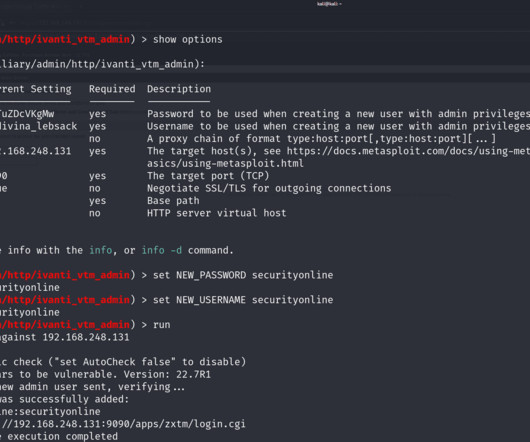
Task: Click the 'run' command text
Action: pos(162,325)
